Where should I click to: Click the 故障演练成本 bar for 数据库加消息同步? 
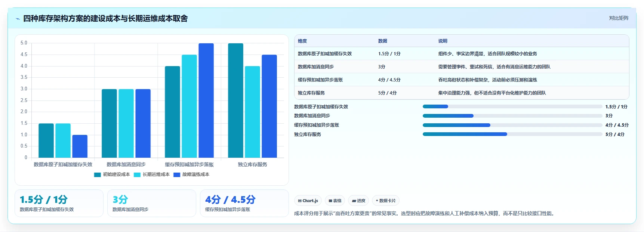click(143, 123)
